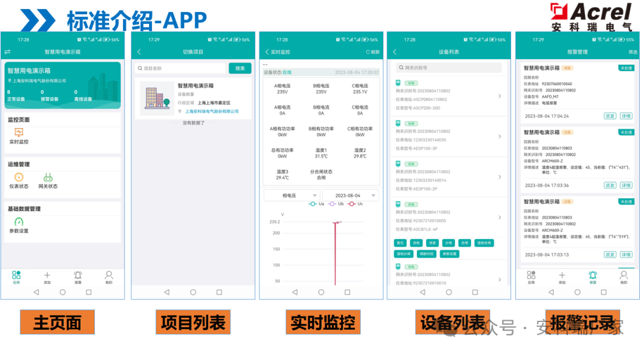Tap meter icon of ASCP200-20D device
The image size is (644, 353).
pos(398,83)
